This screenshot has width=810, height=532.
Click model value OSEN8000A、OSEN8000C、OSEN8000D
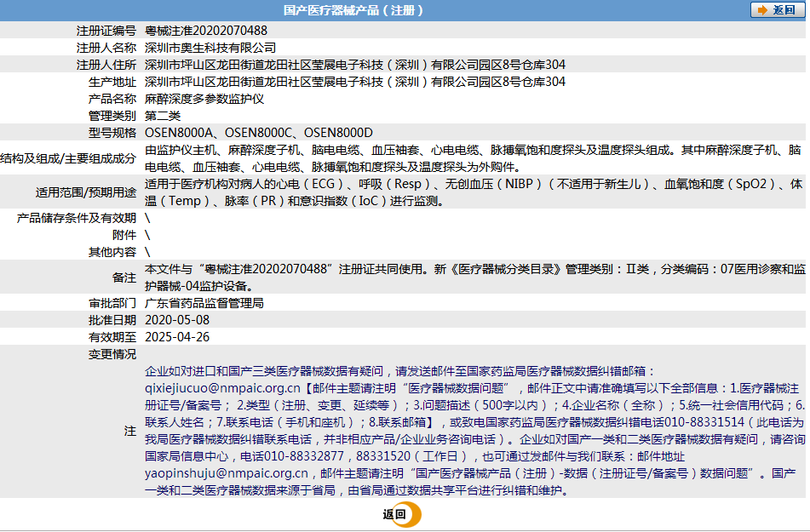pyautogui.click(x=259, y=133)
